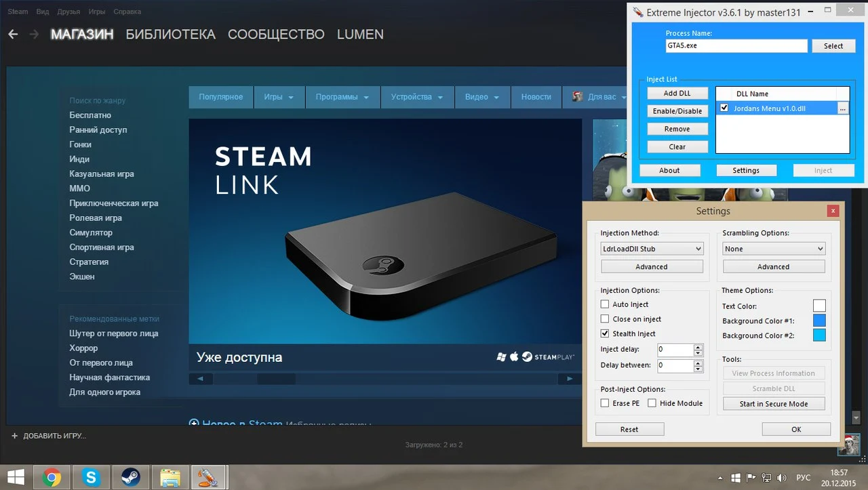Screen dimensions: 868x490
Task: Open the Популярное store tab
Action: (x=220, y=97)
